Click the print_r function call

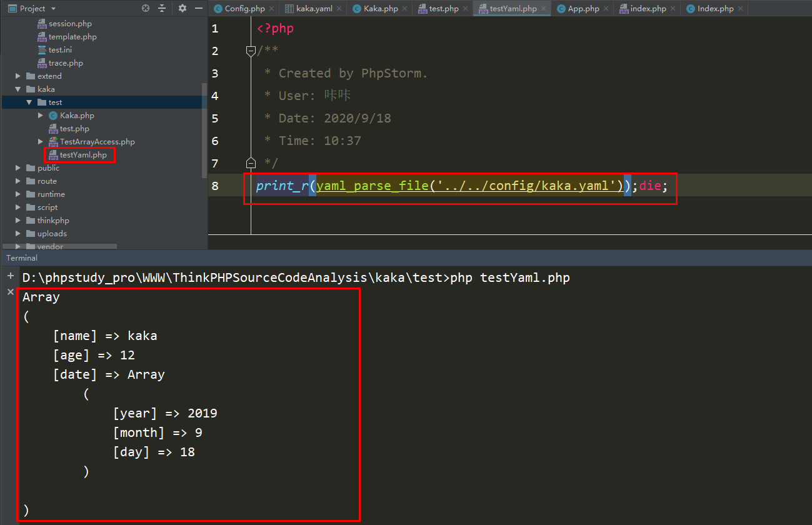tap(282, 186)
